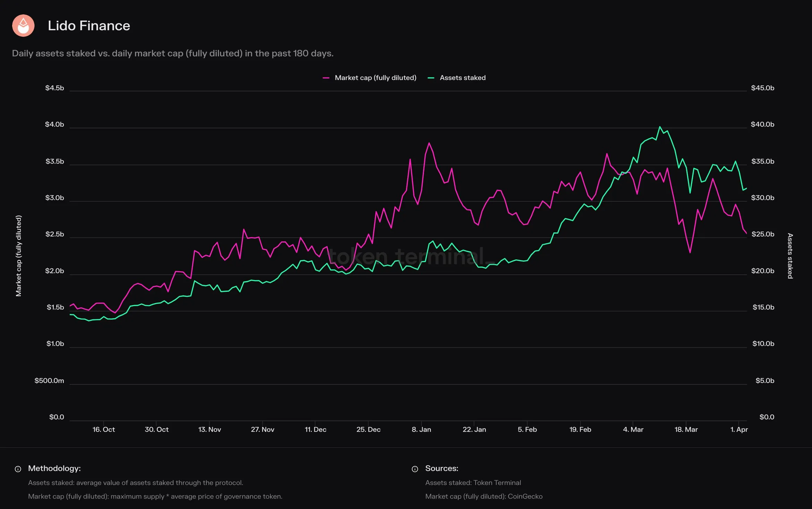Viewport: 812px width, 509px height.
Task: Click the 8. Jan x-axis label
Action: 421,429
